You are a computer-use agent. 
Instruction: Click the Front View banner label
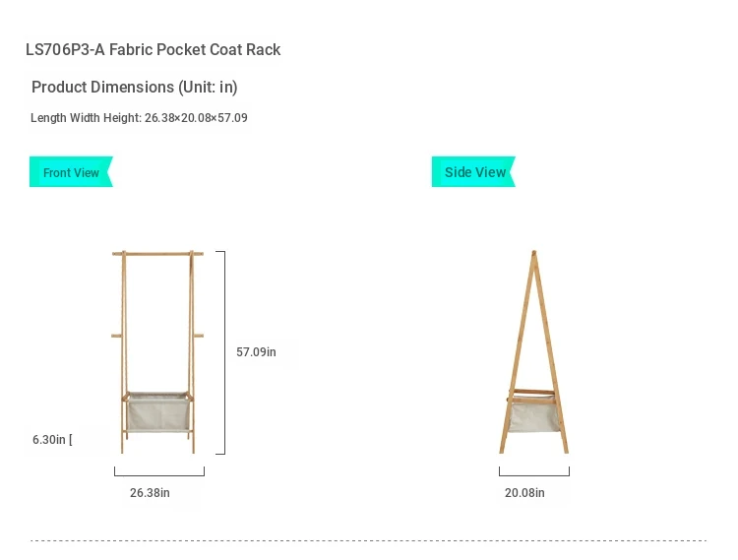[x=71, y=172]
